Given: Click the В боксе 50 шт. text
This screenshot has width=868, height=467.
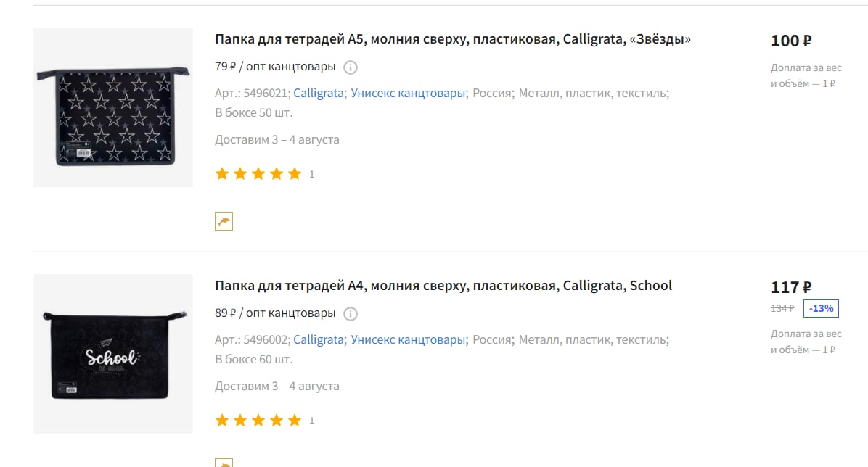Looking at the screenshot, I should [x=253, y=113].
